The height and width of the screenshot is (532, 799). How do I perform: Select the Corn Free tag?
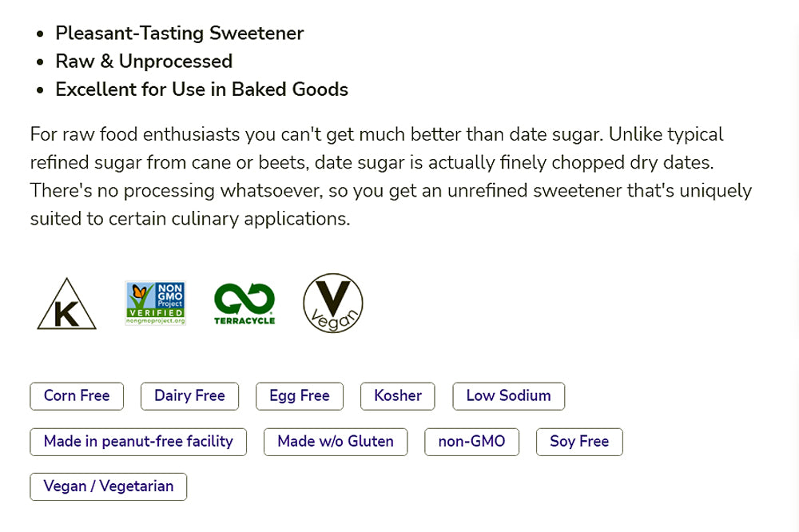(x=77, y=396)
